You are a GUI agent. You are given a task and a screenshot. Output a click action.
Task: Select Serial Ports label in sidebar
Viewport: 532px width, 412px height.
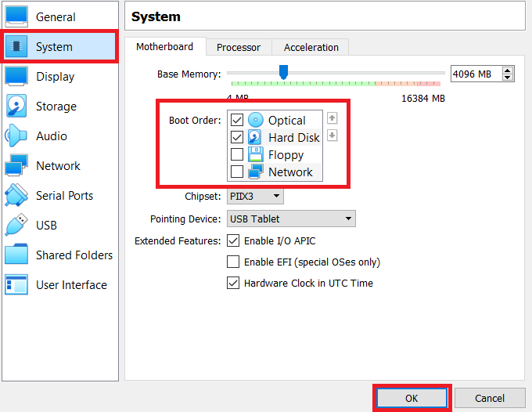[x=64, y=196]
